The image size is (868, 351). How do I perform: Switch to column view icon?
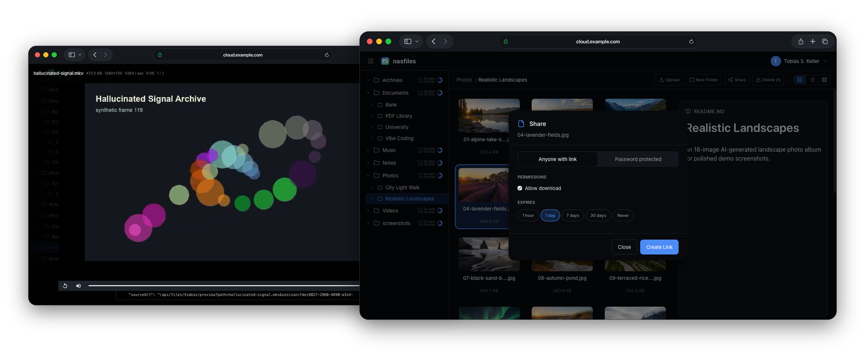[824, 80]
